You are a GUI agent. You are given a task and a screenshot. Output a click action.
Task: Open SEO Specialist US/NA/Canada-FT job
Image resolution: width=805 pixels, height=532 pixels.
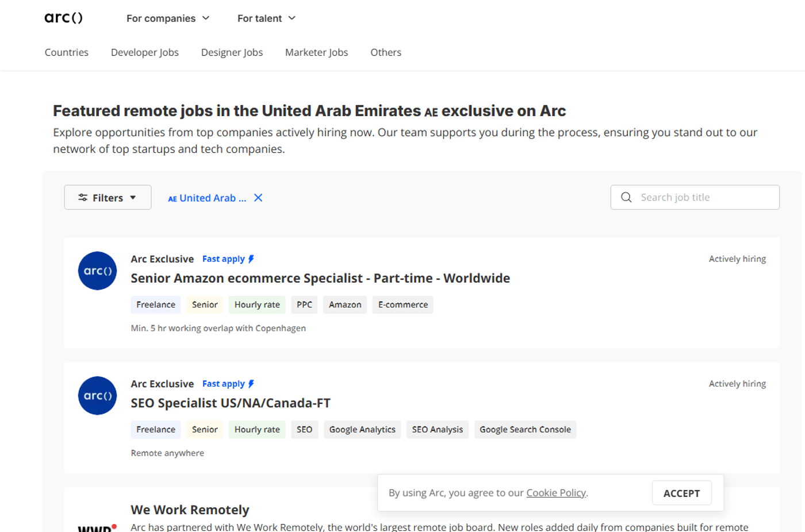pos(231,403)
